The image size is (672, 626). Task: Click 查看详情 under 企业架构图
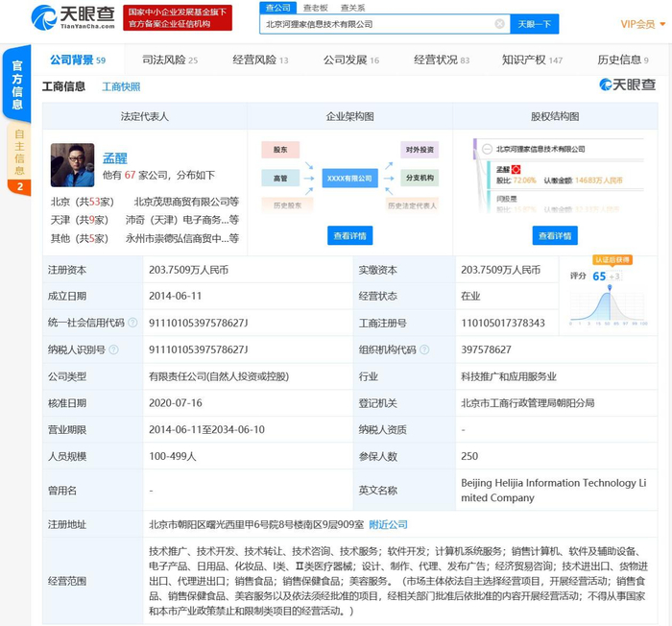tap(349, 235)
